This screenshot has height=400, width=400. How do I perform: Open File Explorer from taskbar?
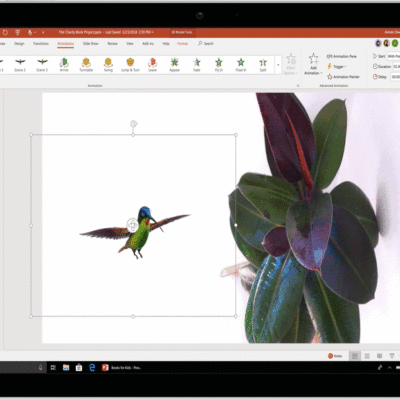point(66,367)
